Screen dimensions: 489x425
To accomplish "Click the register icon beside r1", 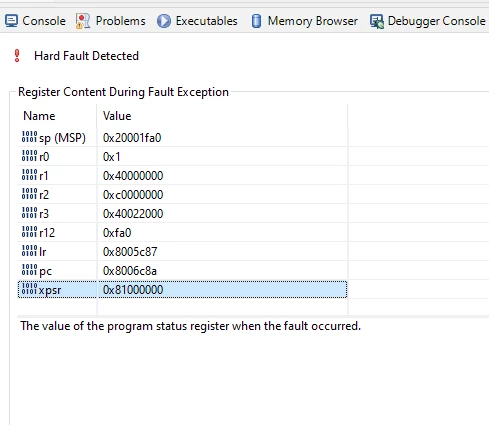I will 29,175.
